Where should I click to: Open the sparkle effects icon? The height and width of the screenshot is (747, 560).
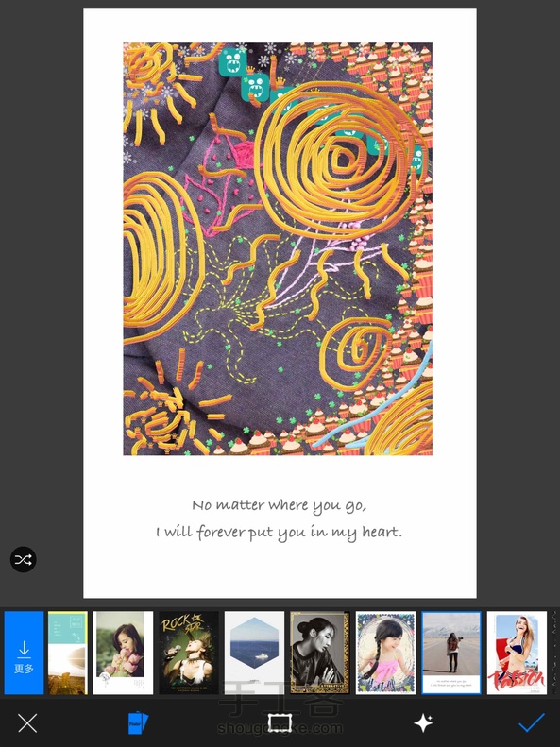coord(423,723)
